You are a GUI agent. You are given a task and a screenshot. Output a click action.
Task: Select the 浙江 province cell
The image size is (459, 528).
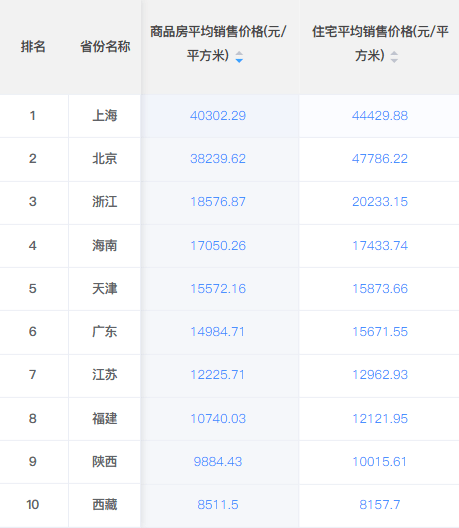[105, 202]
